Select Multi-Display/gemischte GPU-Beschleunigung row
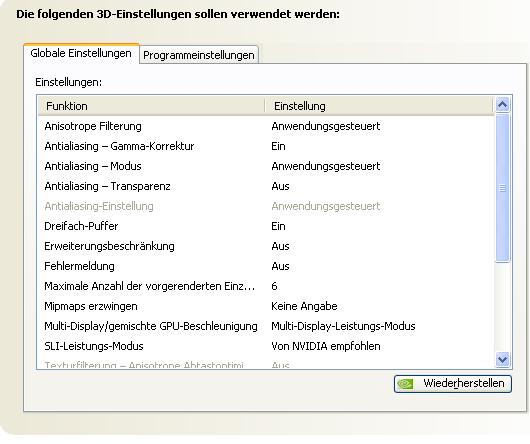 [x=266, y=326]
